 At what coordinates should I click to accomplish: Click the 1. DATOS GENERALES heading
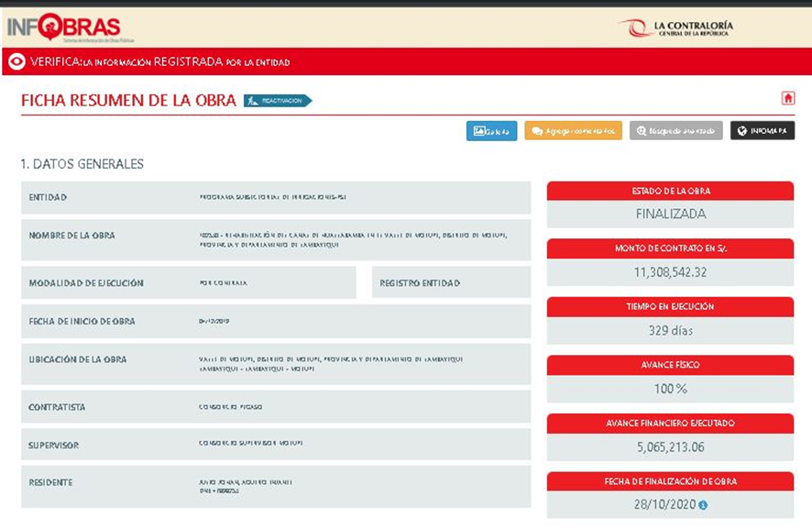coord(82,164)
